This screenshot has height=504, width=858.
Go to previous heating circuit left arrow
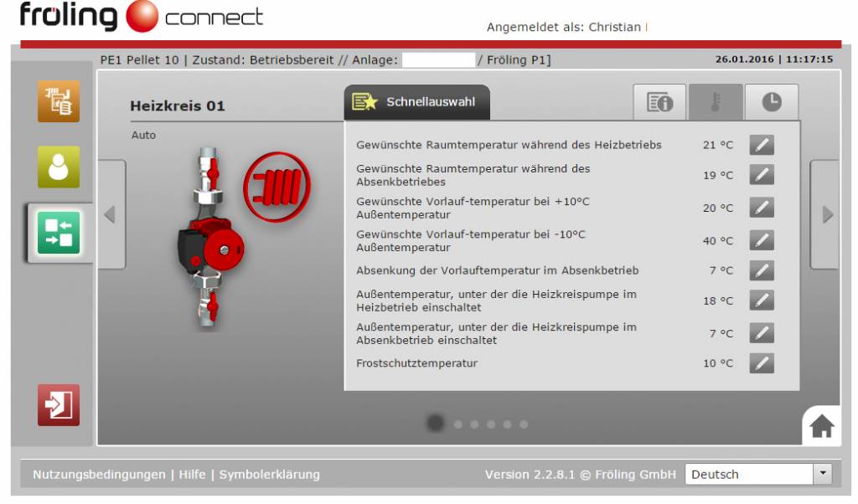(111, 214)
